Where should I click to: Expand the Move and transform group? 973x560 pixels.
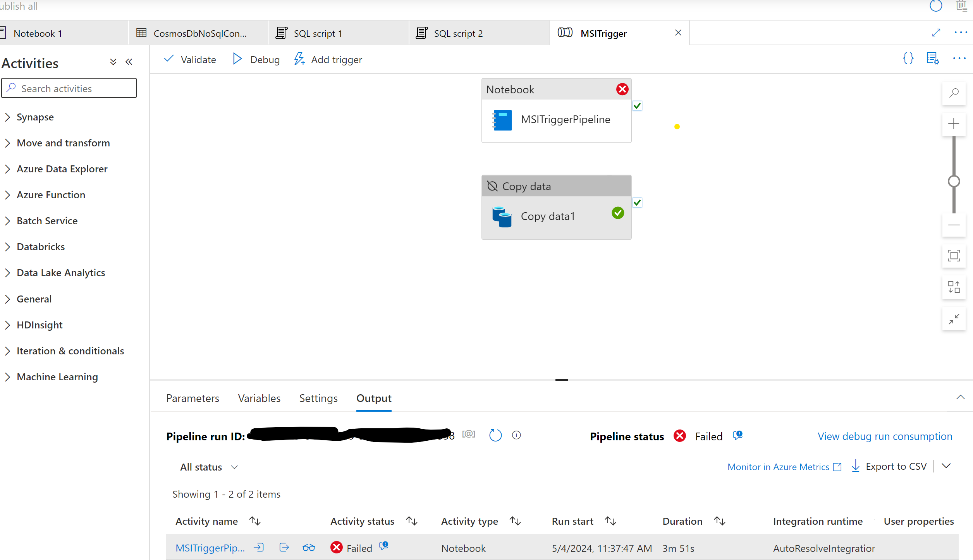coord(63,143)
